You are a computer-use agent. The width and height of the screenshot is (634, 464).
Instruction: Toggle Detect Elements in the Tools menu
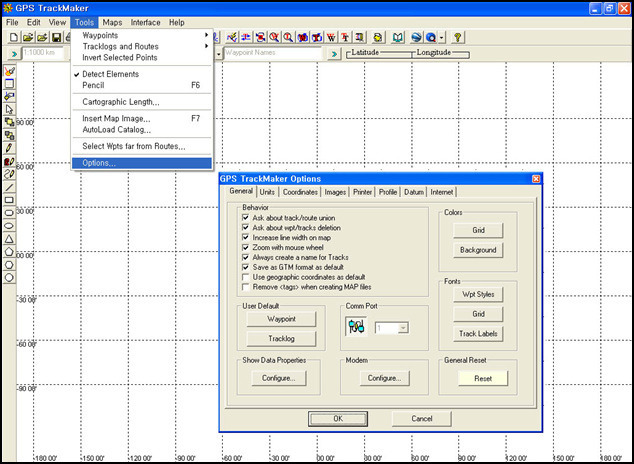142,74
